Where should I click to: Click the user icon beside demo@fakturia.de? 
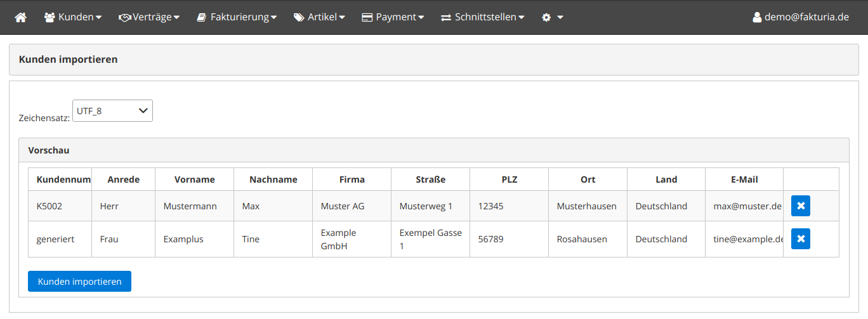pos(756,18)
